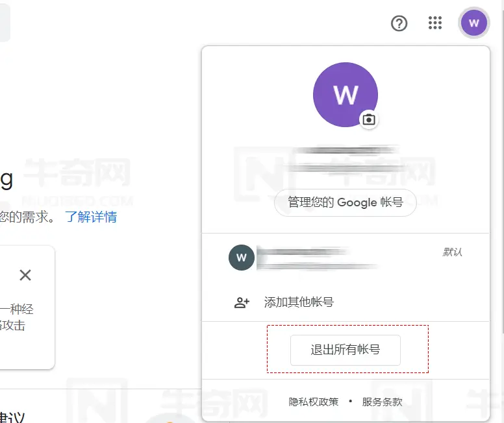This screenshot has width=504, height=423.
Task: Click the small purple W account avatar
Action: click(x=473, y=23)
